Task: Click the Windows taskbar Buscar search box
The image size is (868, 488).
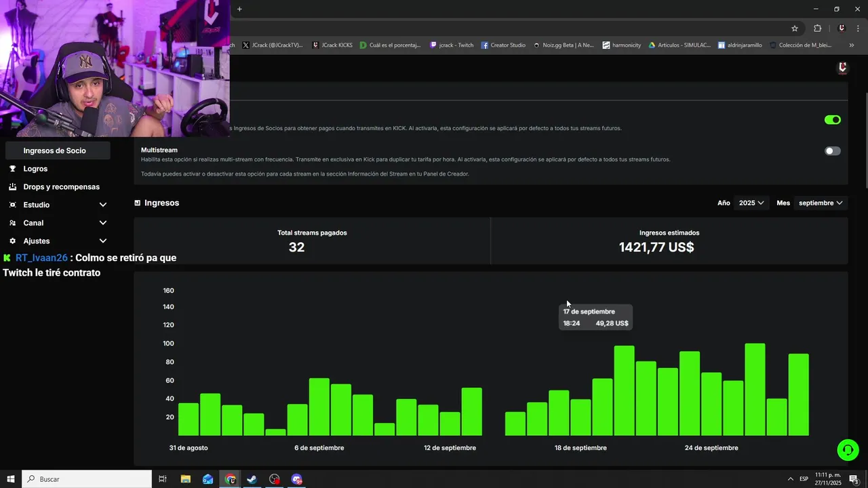Action: (87, 479)
